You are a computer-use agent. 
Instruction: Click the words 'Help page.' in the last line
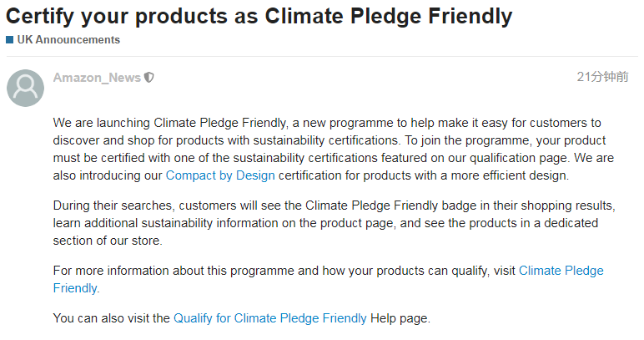pos(400,318)
